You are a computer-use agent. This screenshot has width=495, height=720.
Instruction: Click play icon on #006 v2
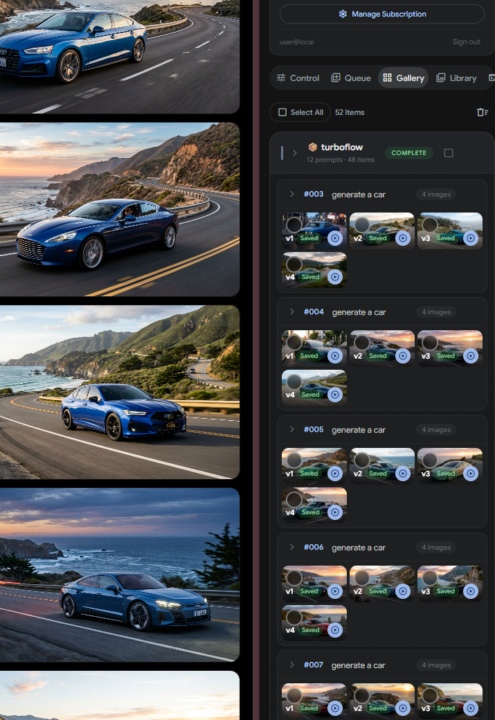(403, 591)
